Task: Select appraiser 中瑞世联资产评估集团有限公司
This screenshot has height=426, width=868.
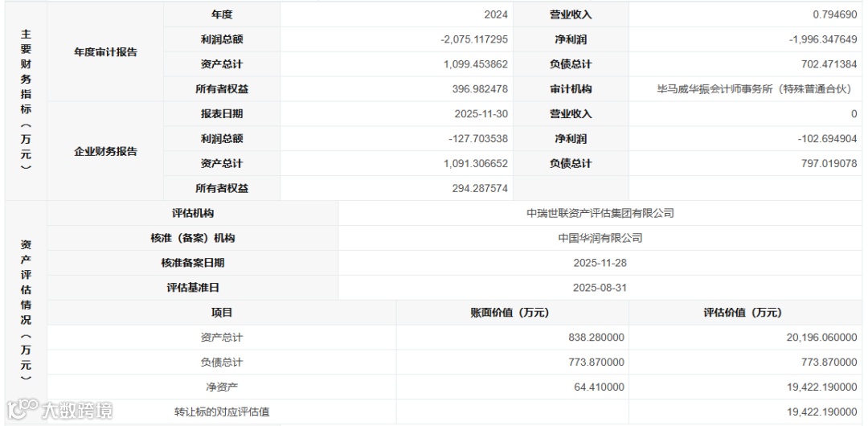Action: pos(600,213)
